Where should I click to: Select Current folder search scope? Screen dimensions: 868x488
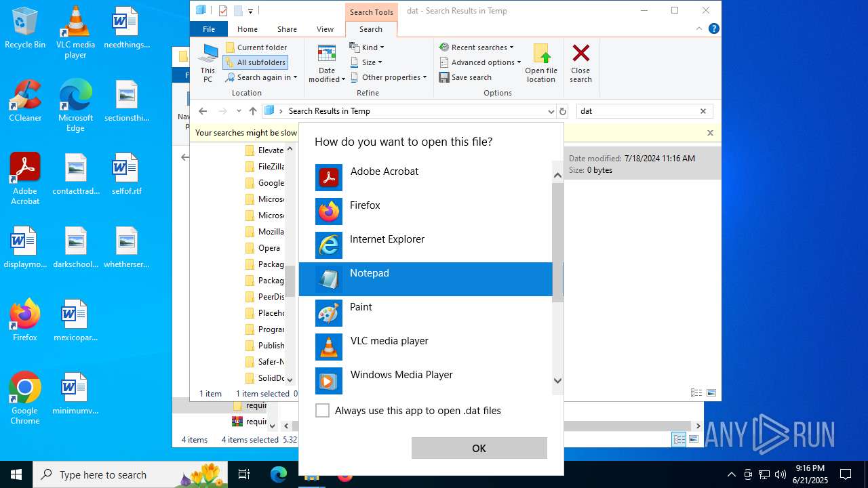[x=256, y=47]
